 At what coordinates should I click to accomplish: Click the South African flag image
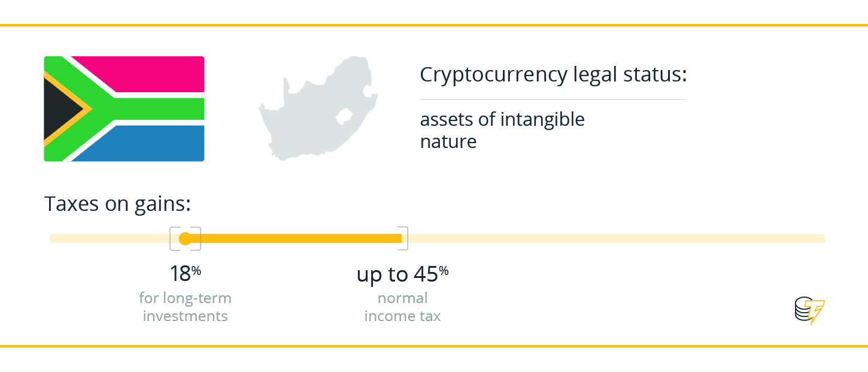(124, 108)
